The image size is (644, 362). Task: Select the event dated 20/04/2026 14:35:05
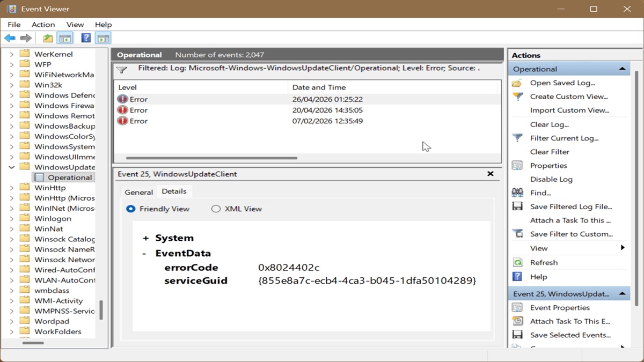pyautogui.click(x=307, y=110)
